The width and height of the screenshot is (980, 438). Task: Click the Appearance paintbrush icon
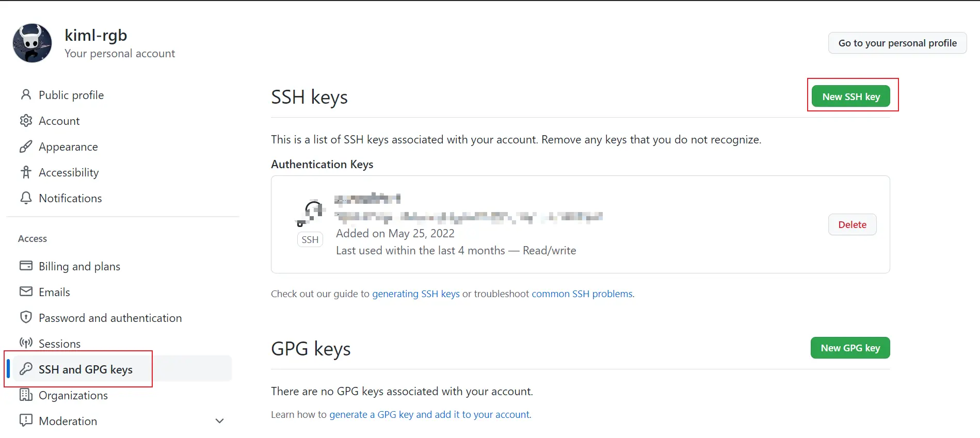click(26, 147)
